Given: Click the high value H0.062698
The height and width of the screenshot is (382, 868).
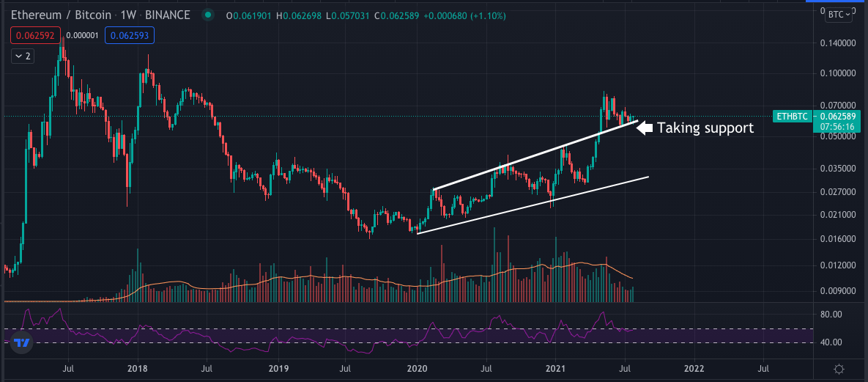Looking at the screenshot, I should coord(299,15).
